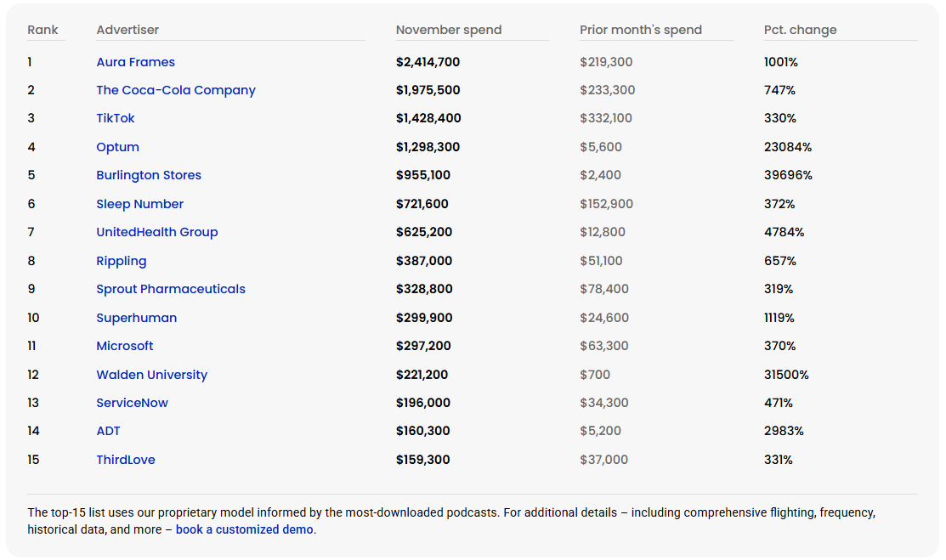Click the November spend column header
946x560 pixels.
pos(448,30)
